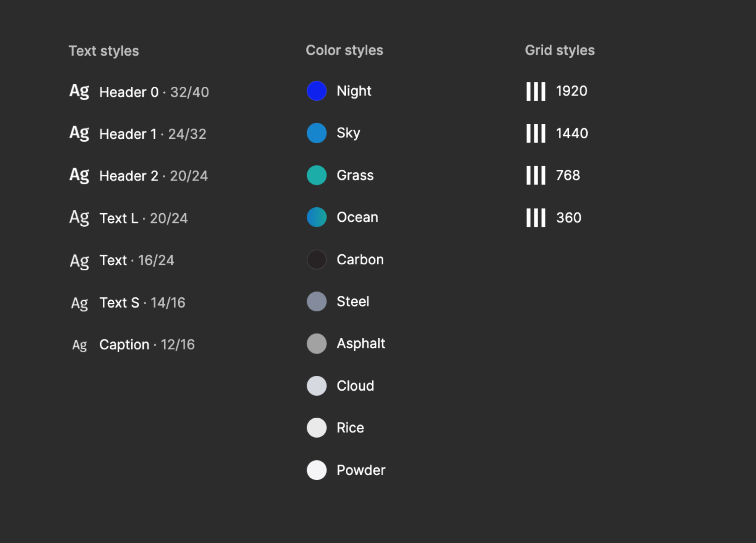This screenshot has height=543, width=756.
Task: Click the grid icon next to 1920
Action: tap(536, 91)
